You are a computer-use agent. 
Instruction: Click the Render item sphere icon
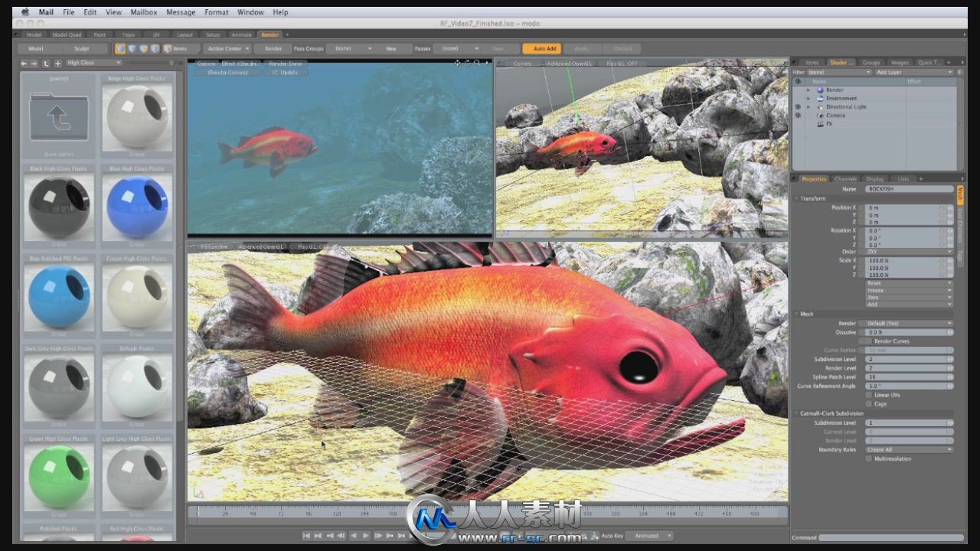[820, 90]
